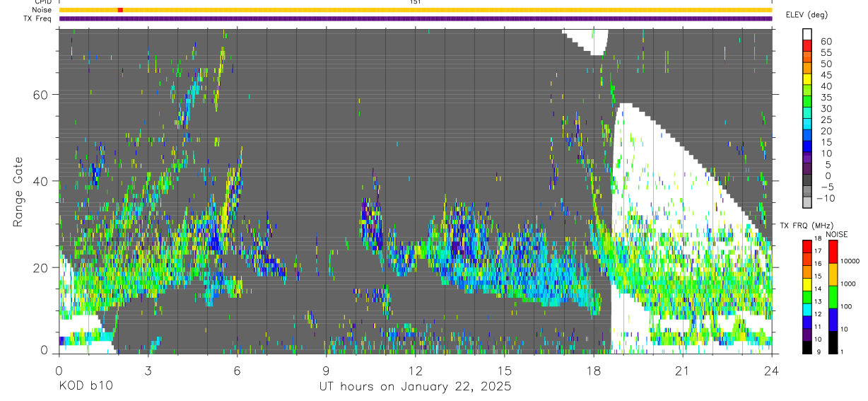Image resolution: width=868 pixels, height=401 pixels.
Task: Click the 21 tick label on the UT hours axis
Action: click(682, 371)
